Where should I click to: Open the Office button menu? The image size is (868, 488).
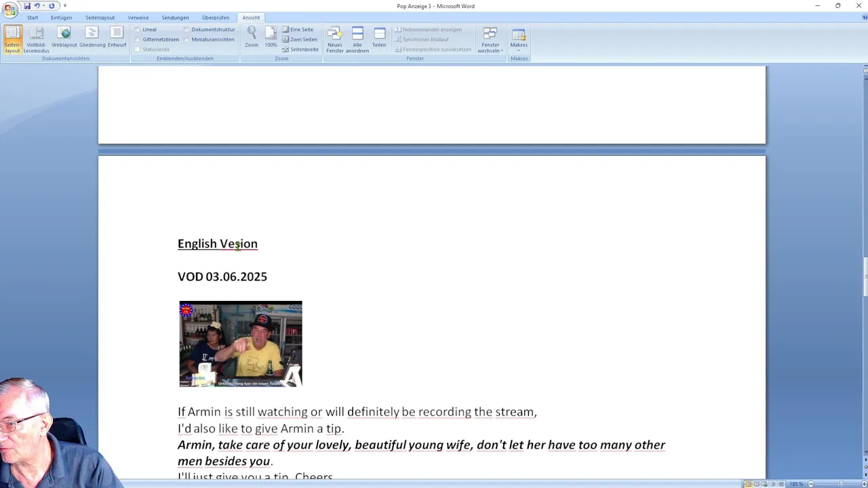pyautogui.click(x=10, y=10)
